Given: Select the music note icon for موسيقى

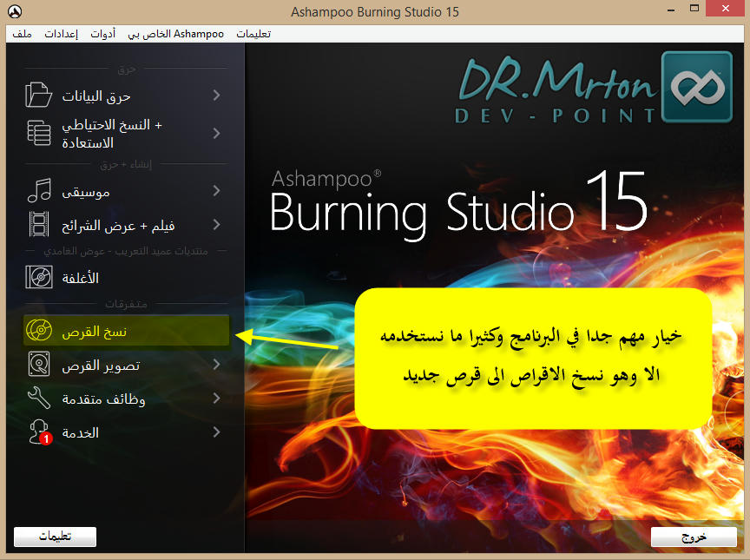Looking at the screenshot, I should click(39, 191).
